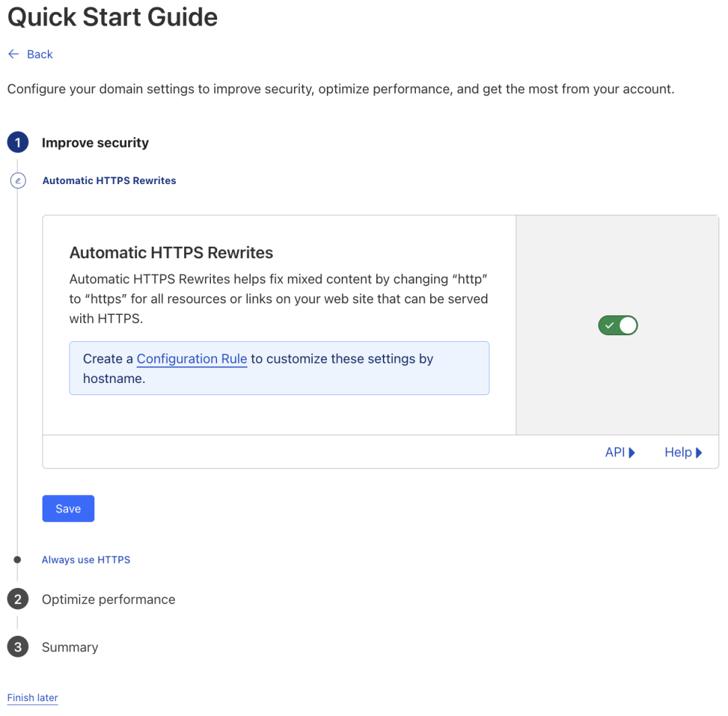Viewport: 728px width, 716px height.
Task: Open the Configuration Rule link
Action: [191, 359]
